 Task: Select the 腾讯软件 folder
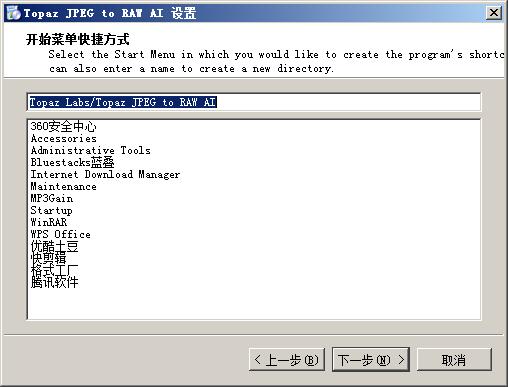coord(54,282)
